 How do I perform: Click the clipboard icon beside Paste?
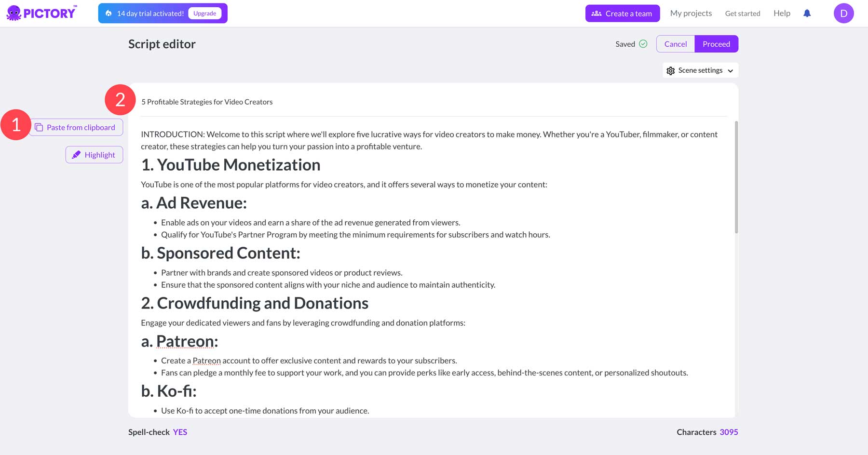39,128
